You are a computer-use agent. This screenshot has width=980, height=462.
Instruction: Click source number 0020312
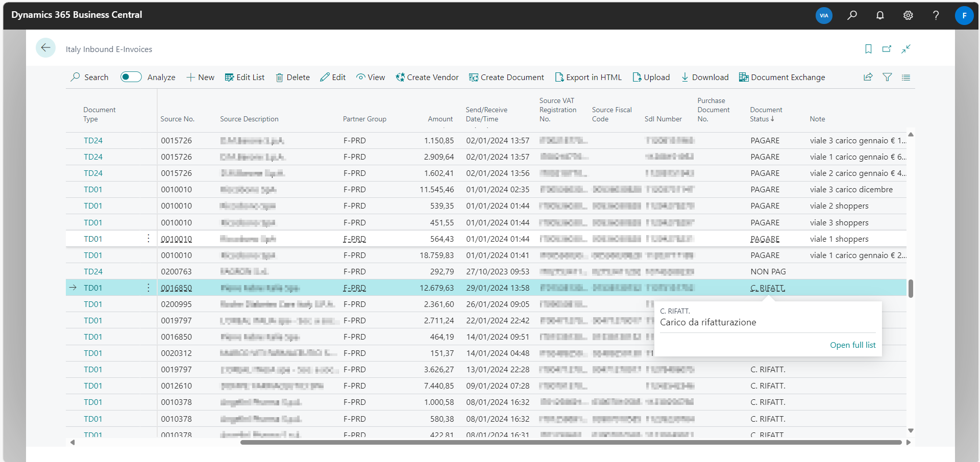point(177,353)
